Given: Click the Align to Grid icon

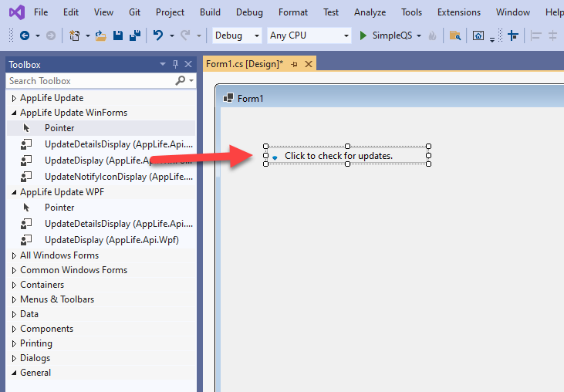Looking at the screenshot, I should click(513, 35).
